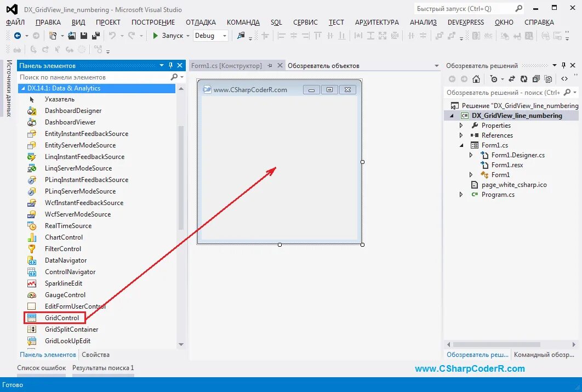
Task: Open the ОТЛАДКА menu
Action: [x=201, y=22]
